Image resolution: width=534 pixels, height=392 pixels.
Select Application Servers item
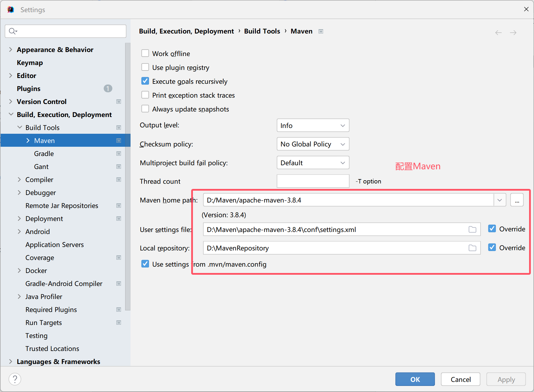(x=55, y=245)
